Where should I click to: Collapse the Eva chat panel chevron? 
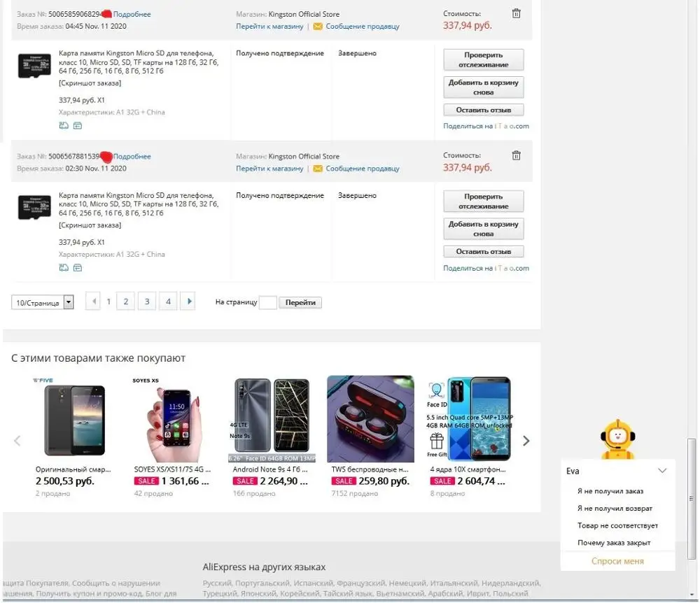[662, 471]
